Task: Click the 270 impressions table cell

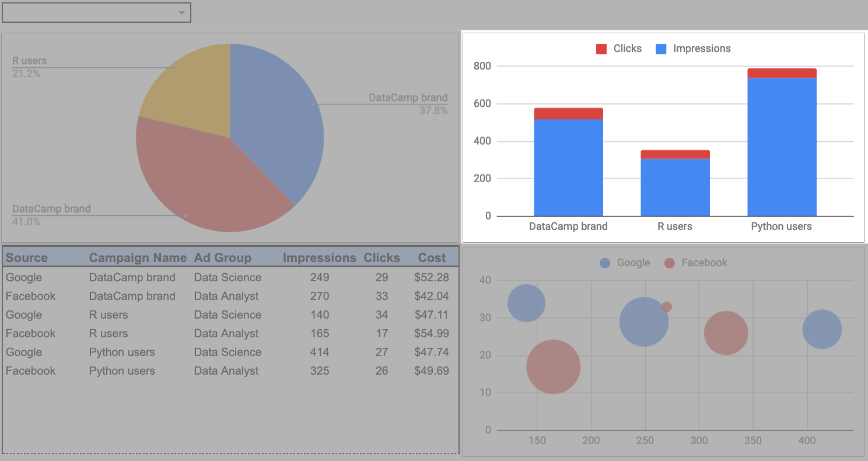Action: (320, 296)
